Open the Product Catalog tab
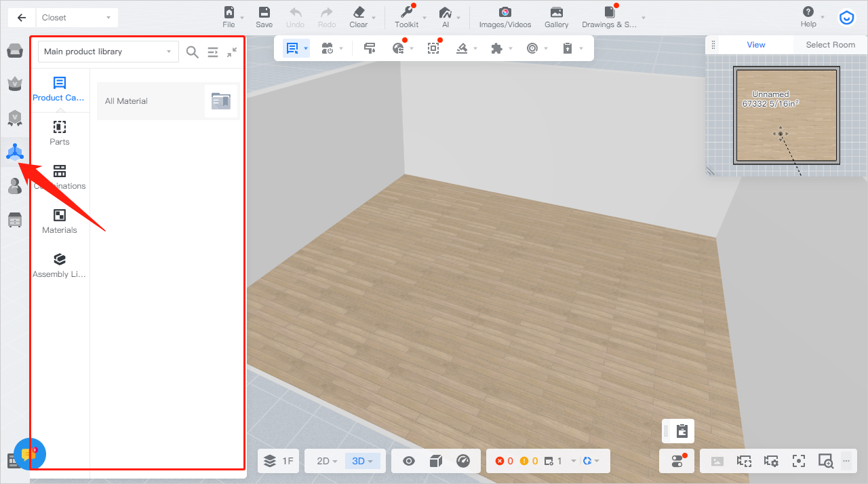The height and width of the screenshot is (484, 868). tap(60, 85)
